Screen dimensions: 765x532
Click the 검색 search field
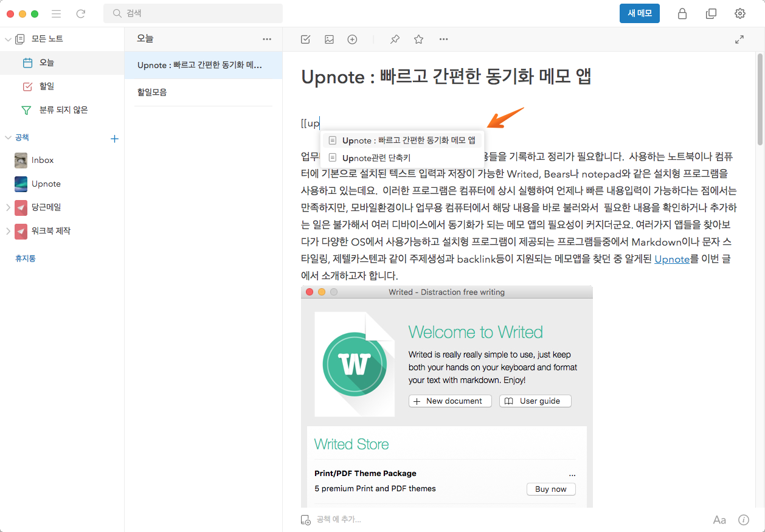[193, 13]
